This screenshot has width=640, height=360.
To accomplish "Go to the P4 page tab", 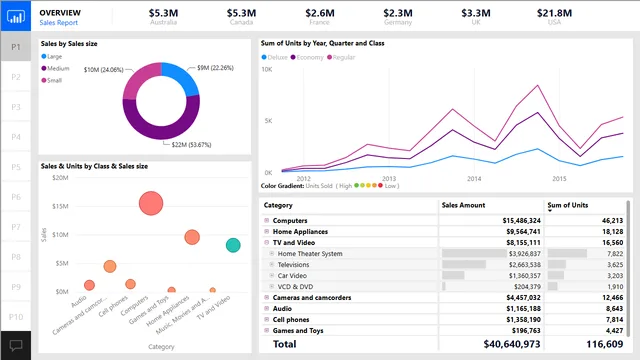I will (x=16, y=137).
